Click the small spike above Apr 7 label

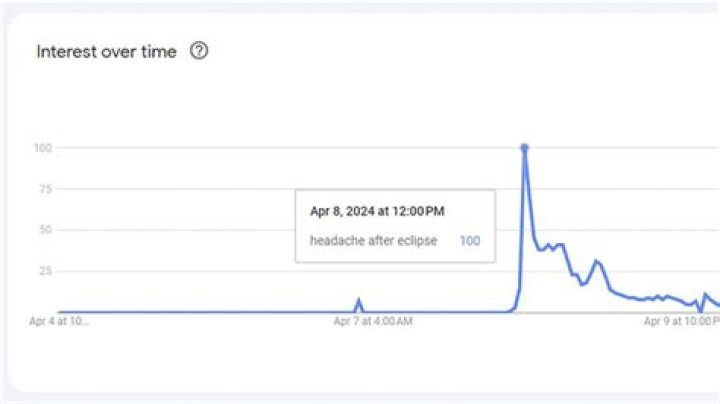tap(359, 300)
